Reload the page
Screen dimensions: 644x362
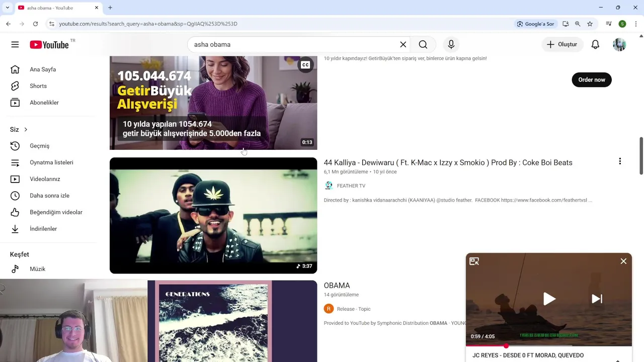pyautogui.click(x=35, y=24)
